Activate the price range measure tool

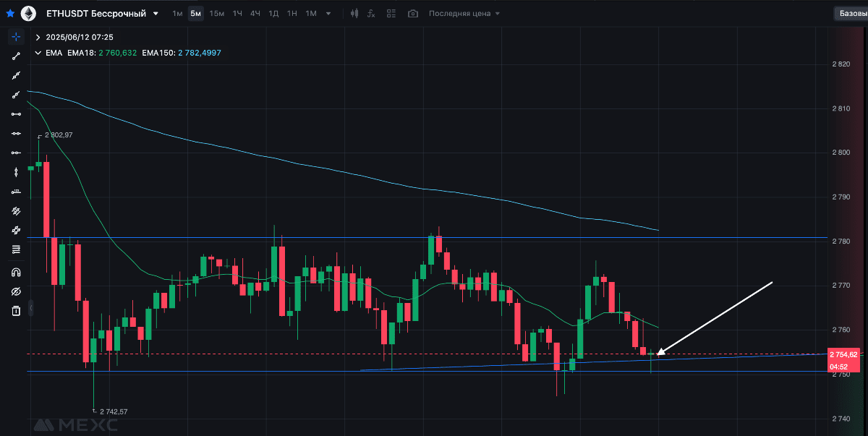pyautogui.click(x=16, y=192)
